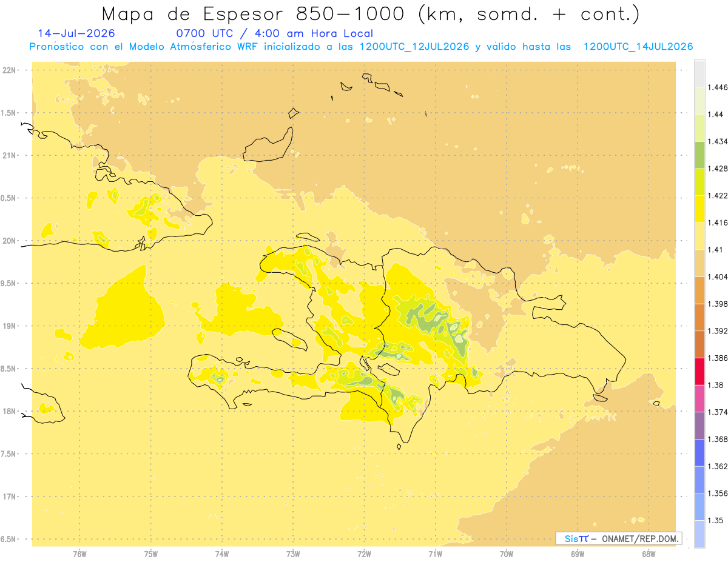Click the 19N latitude label
Image resolution: width=728 pixels, height=562 pixels.
(x=10, y=326)
